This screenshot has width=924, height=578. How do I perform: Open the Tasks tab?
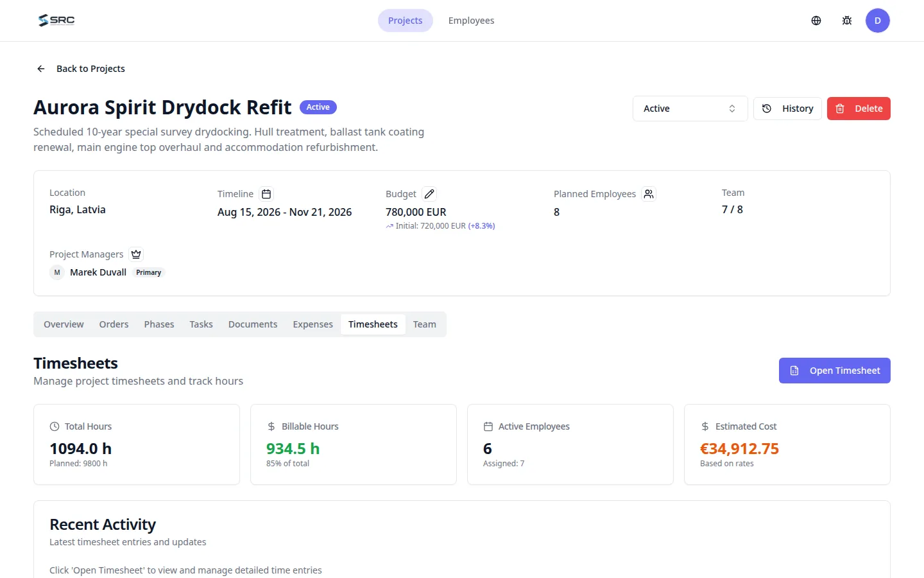click(x=201, y=324)
